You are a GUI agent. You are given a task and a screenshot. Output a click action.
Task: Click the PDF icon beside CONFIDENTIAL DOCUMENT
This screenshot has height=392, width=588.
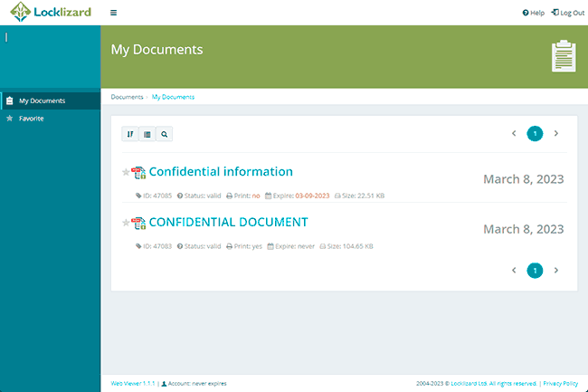[x=138, y=224]
